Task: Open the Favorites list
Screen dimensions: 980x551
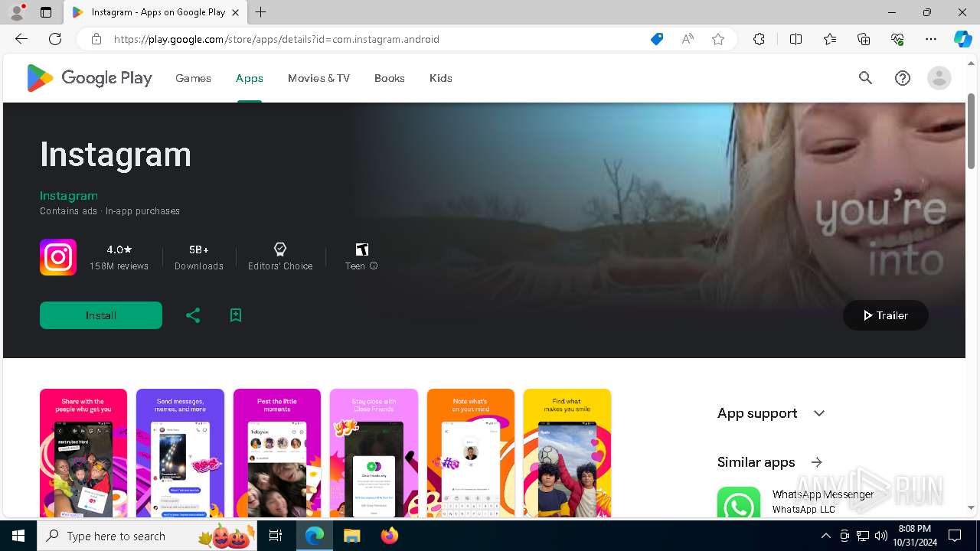Action: coord(830,39)
